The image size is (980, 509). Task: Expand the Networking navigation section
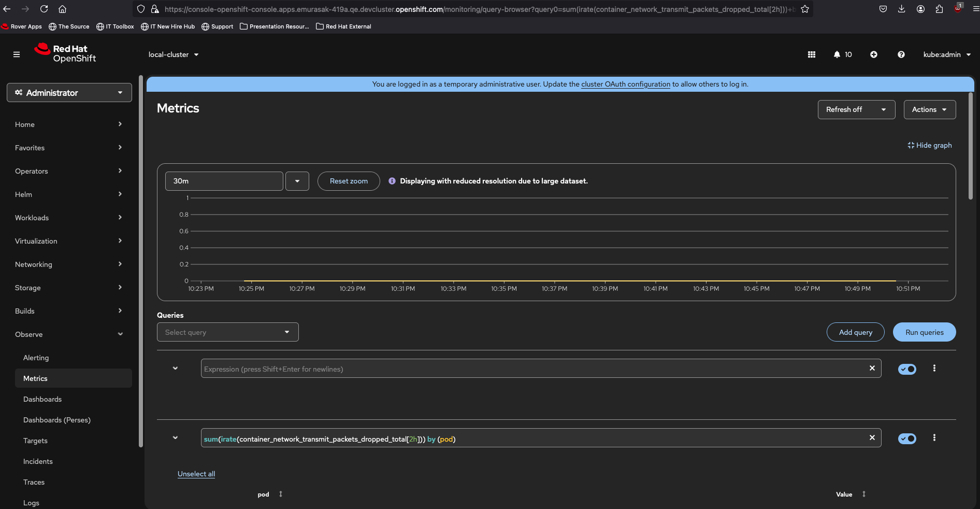(69, 264)
